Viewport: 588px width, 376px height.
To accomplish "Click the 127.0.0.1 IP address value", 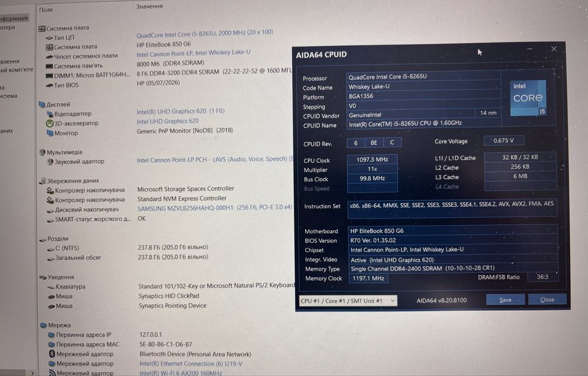I will pos(151,335).
